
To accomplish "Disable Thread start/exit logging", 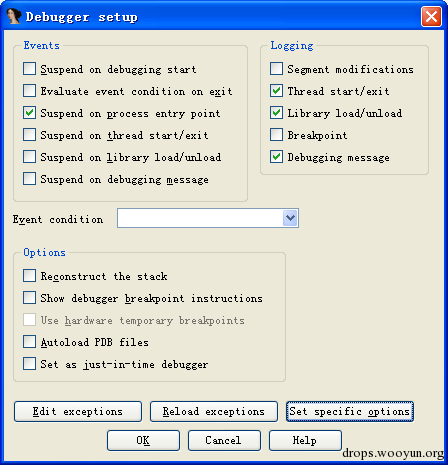I will click(276, 91).
